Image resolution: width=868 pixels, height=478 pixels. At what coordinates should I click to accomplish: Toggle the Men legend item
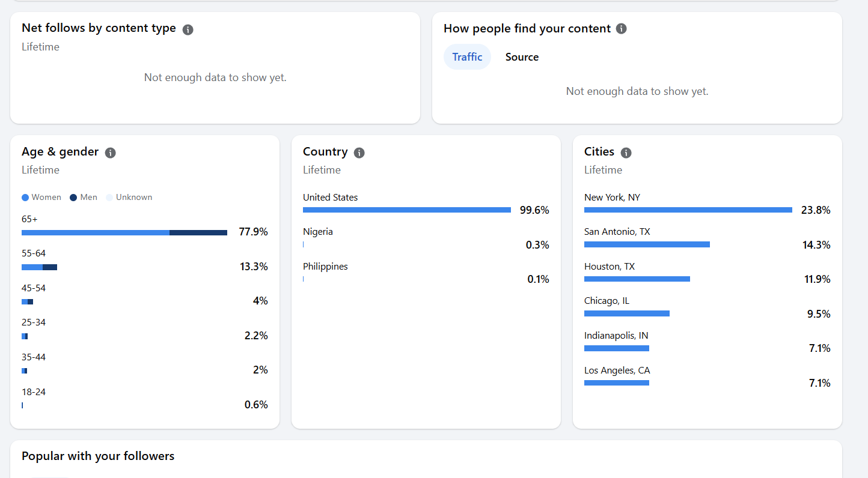point(84,198)
